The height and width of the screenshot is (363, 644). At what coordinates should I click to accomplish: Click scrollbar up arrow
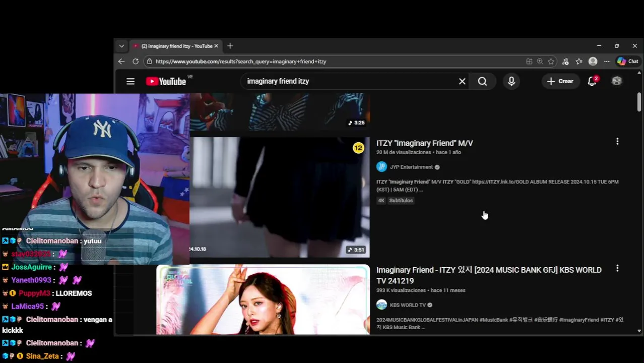pos(639,74)
